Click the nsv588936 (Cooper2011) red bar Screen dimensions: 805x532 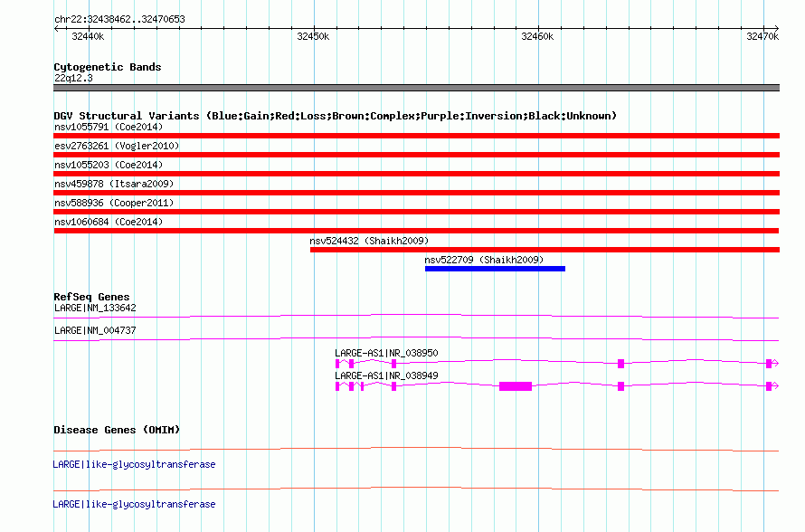point(416,212)
